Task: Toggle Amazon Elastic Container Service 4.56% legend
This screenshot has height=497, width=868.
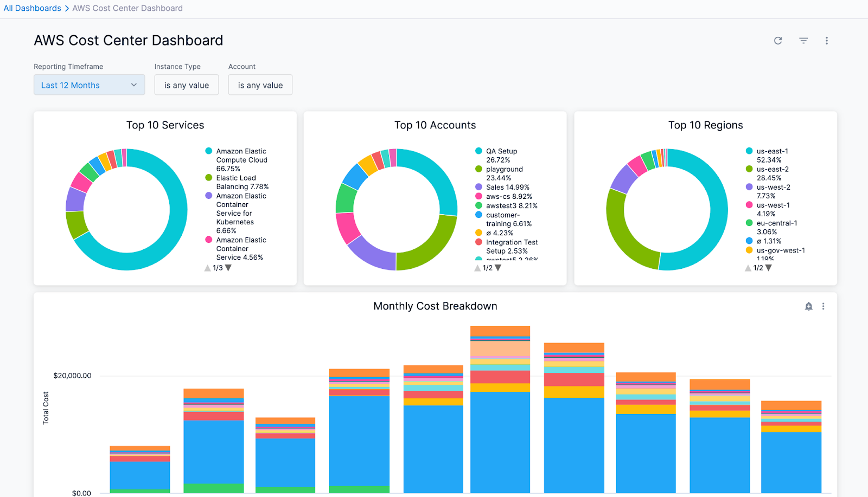Action: 236,248
